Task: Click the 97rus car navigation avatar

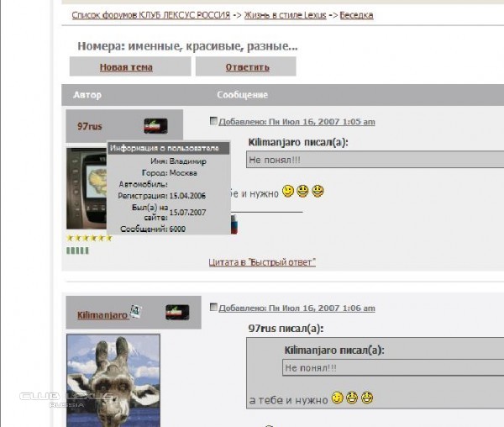Action: [87, 188]
